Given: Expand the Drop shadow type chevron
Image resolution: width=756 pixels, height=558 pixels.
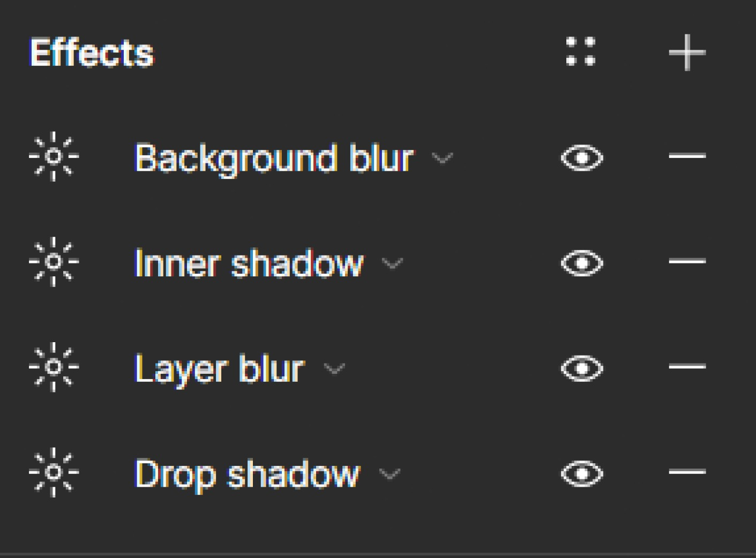Looking at the screenshot, I should [390, 474].
